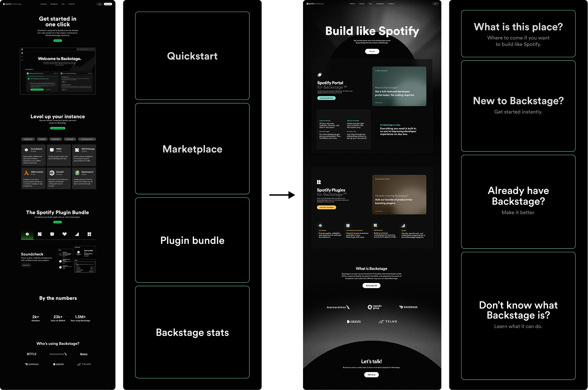Screen dimensions: 588x390
Task: Open Marketplace in the left page navbar
Action: click(54, 4)
